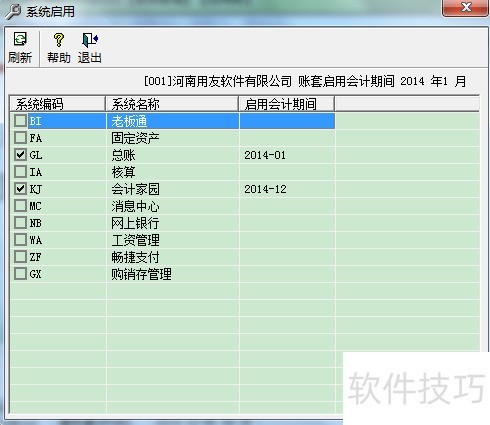Click the 系统编码 column header
This screenshot has height=425, width=490.
[57, 104]
